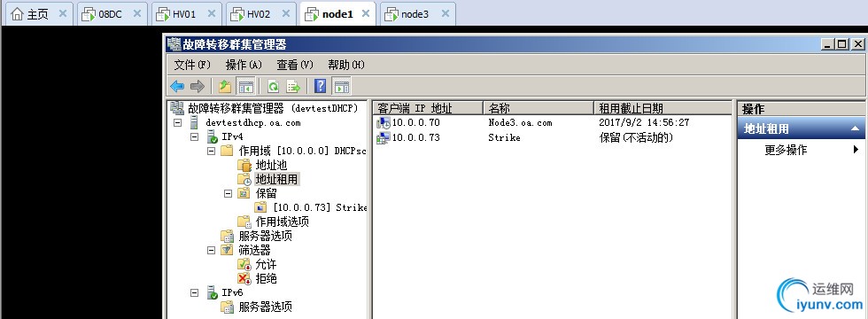Viewport: 868px width, 319px height.
Task: Click the 拒绝 filter icon
Action: (x=244, y=278)
